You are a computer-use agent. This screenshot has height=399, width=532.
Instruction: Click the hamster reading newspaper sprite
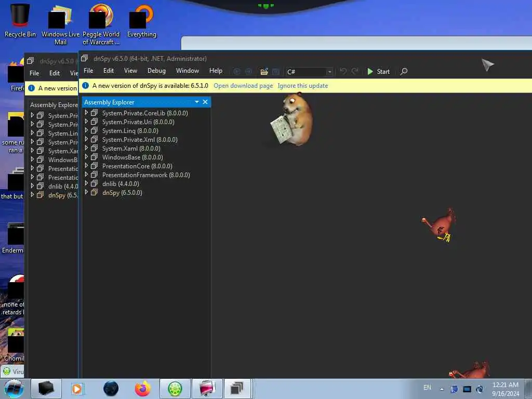click(292, 119)
